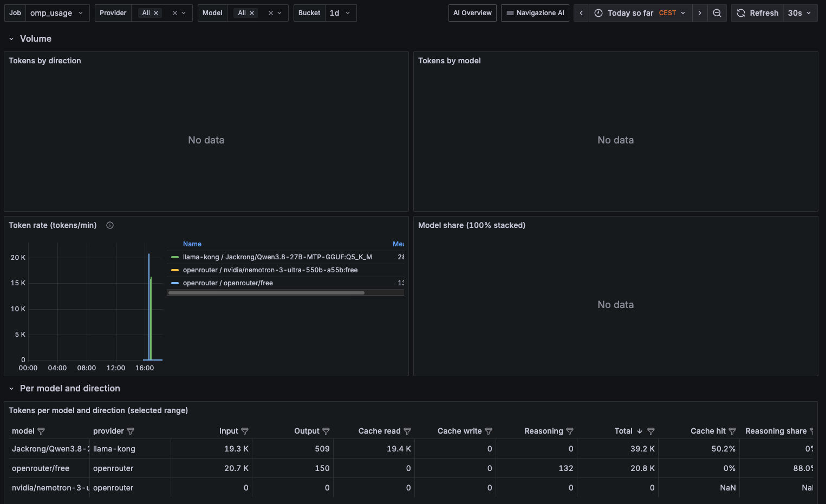The image size is (826, 504).
Task: Shift time range forward
Action: pyautogui.click(x=700, y=13)
